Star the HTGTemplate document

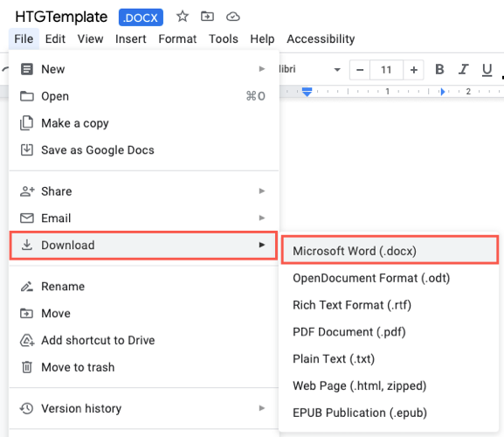coord(183,17)
